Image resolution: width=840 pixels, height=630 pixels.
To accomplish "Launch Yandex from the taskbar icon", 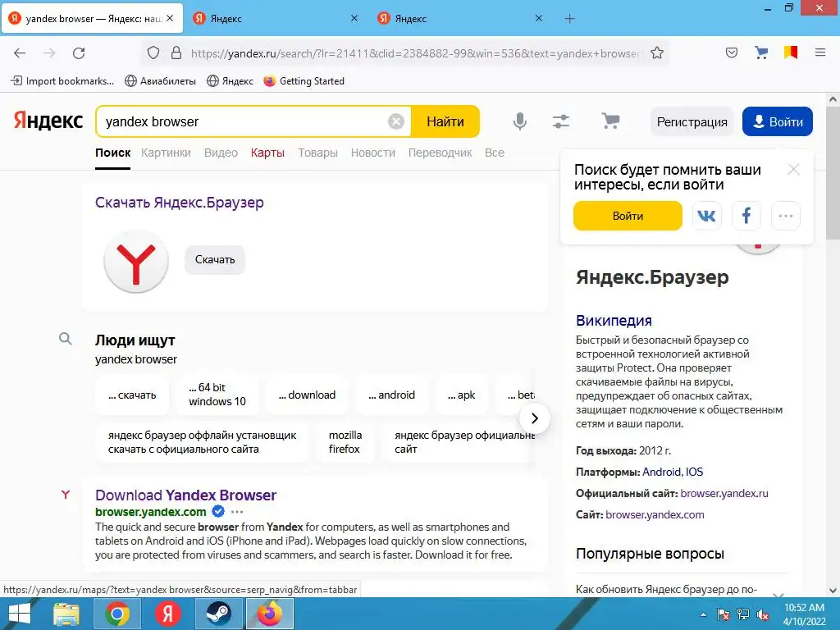I will pyautogui.click(x=167, y=614).
